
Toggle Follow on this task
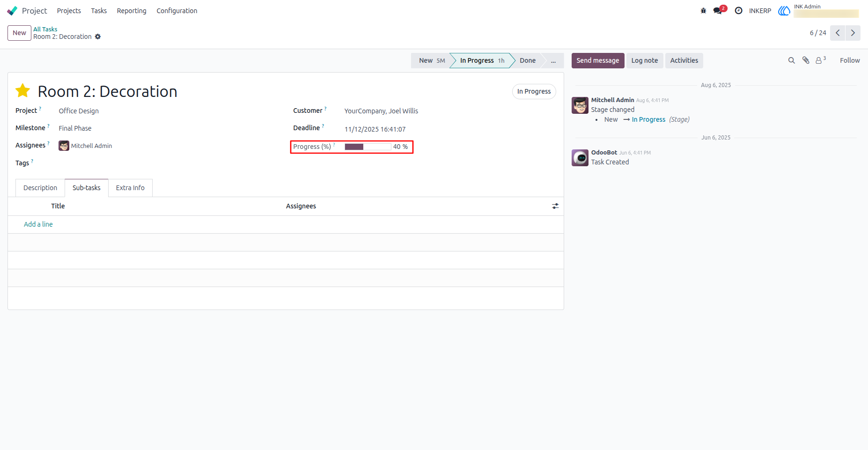pyautogui.click(x=850, y=60)
